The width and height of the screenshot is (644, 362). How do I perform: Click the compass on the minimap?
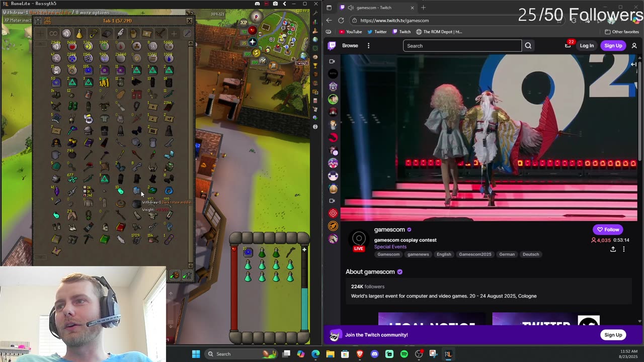pyautogui.click(x=257, y=17)
